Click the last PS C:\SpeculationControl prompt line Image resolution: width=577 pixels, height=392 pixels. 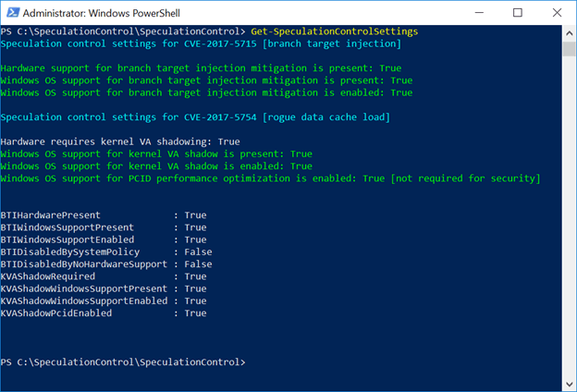[123, 362]
